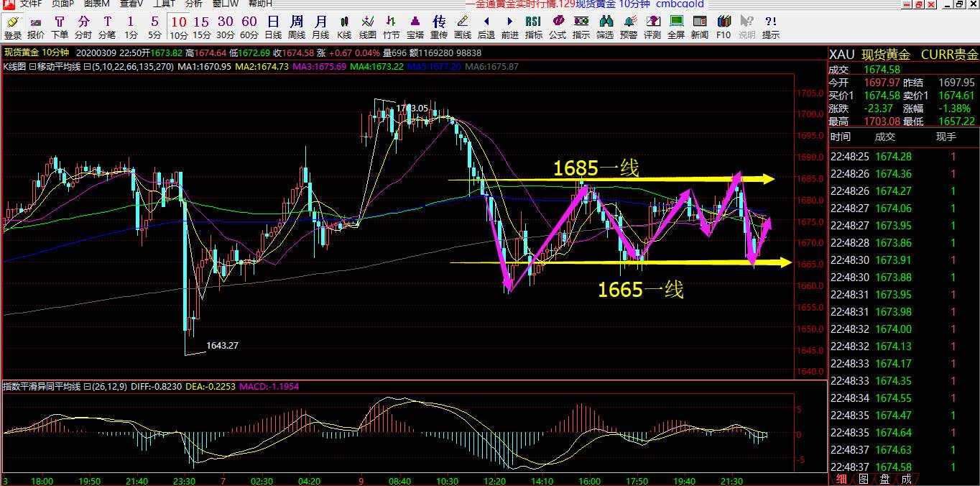
Task: Click the 时间 column header
Action: pyautogui.click(x=840, y=137)
